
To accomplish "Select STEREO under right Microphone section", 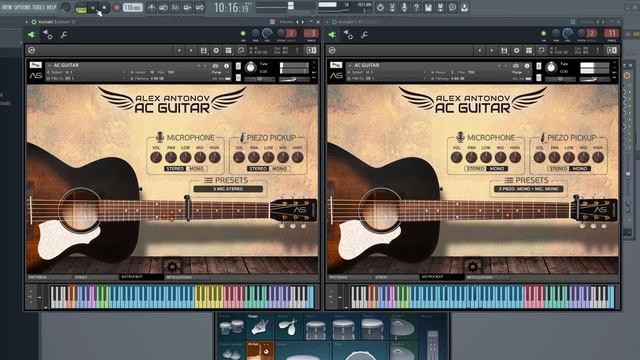I will (475, 168).
